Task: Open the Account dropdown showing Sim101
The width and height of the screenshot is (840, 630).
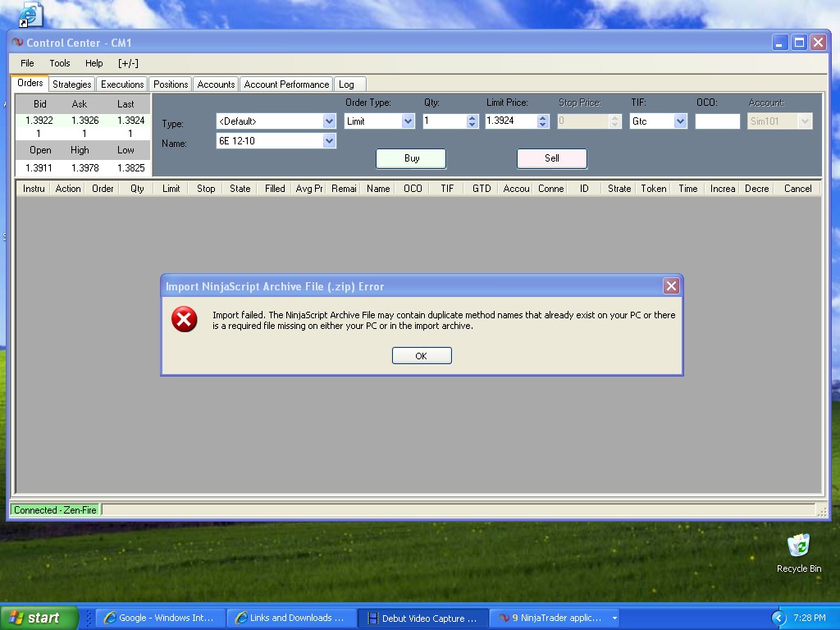Action: coord(805,121)
